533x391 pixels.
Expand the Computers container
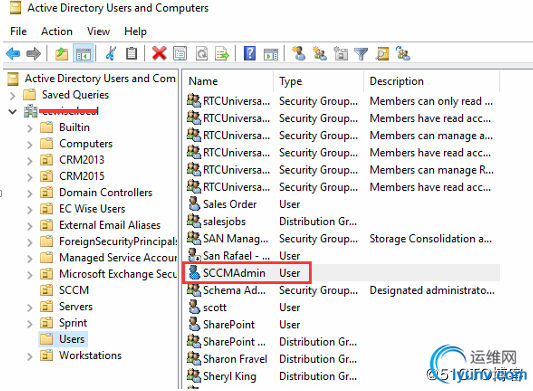click(30, 144)
